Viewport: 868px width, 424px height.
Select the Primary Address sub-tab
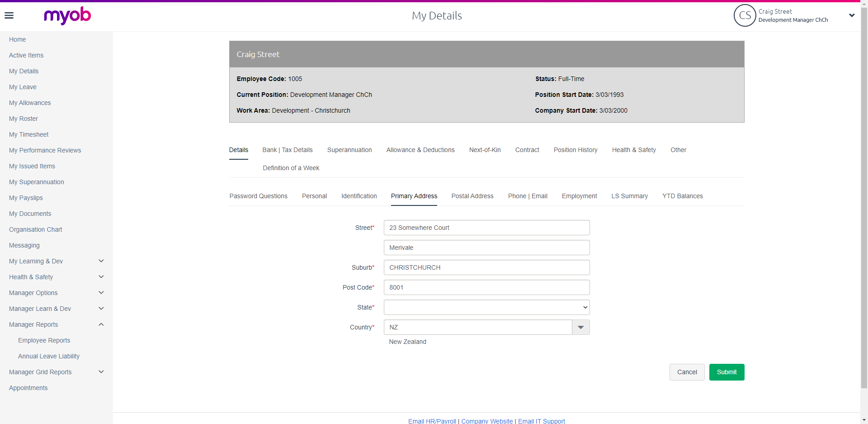414,196
